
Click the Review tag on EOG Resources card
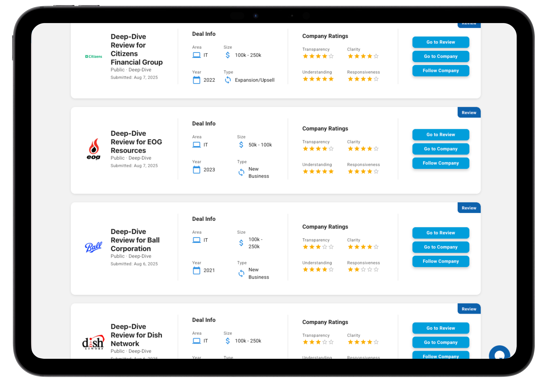point(469,113)
